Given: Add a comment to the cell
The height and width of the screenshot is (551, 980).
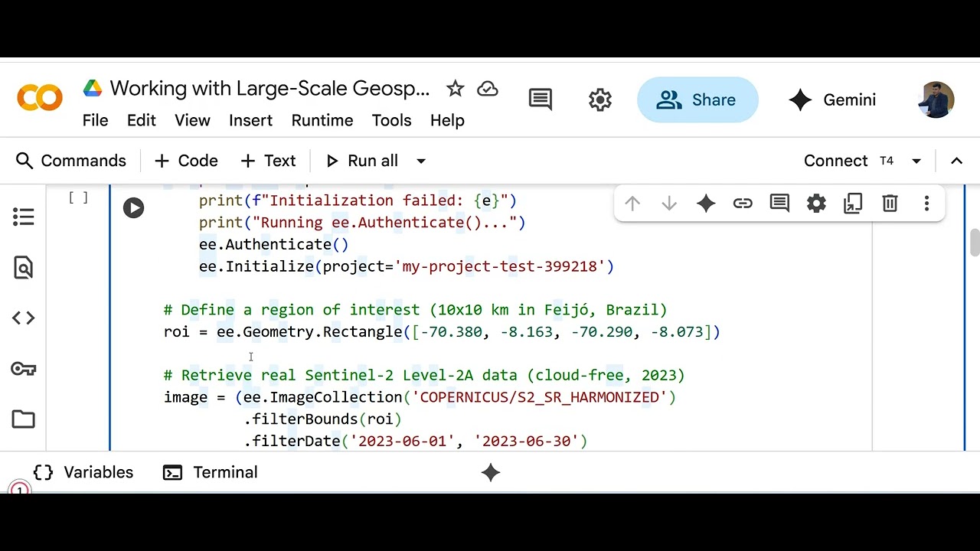Looking at the screenshot, I should pyautogui.click(x=779, y=204).
